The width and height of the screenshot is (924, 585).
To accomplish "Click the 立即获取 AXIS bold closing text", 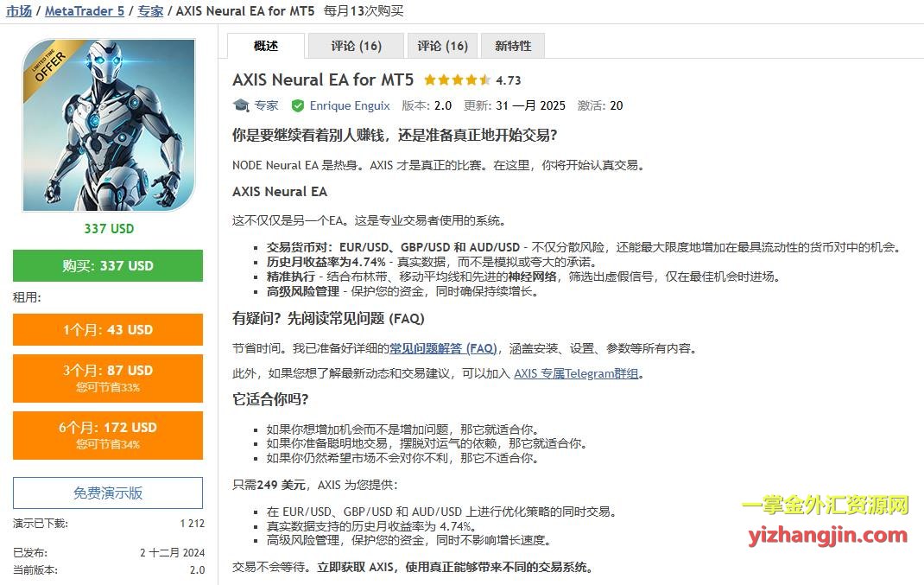I will 455,568.
